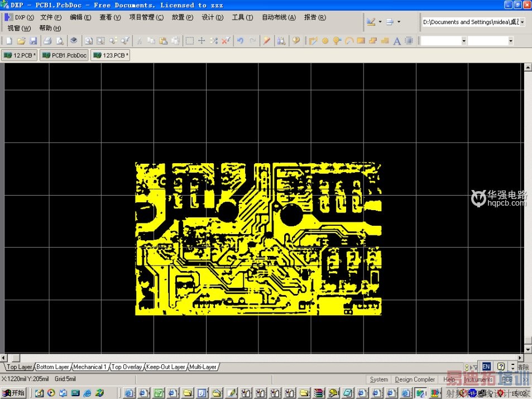Click the Undo icon
Screen dimensions: 532x399
tap(241, 40)
